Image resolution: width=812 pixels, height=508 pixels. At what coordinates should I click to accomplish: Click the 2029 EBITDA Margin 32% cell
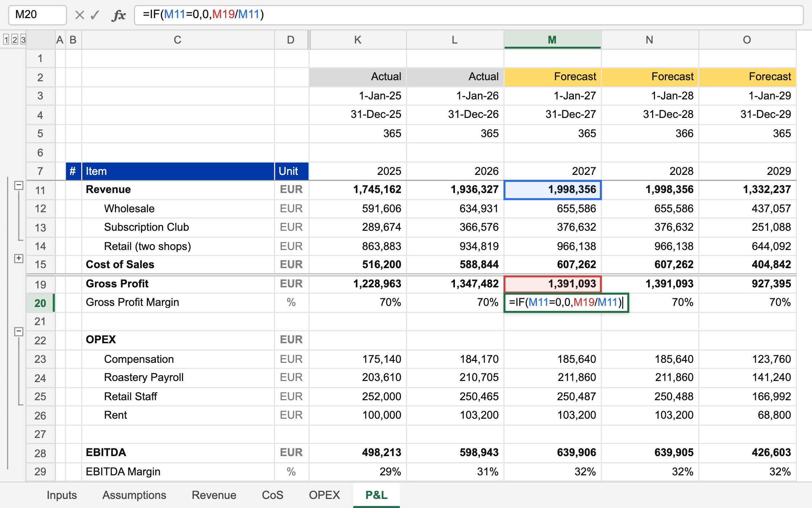coord(747,472)
